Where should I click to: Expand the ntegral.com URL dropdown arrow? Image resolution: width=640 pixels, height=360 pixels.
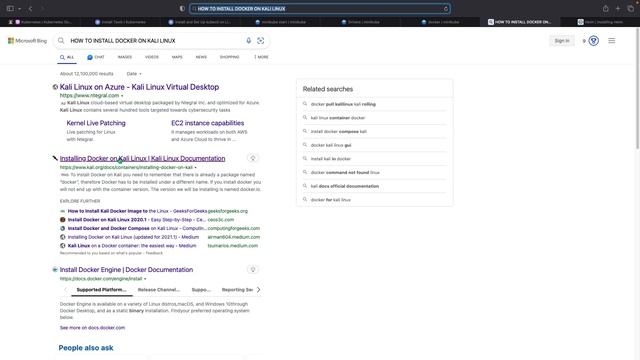pos(122,96)
